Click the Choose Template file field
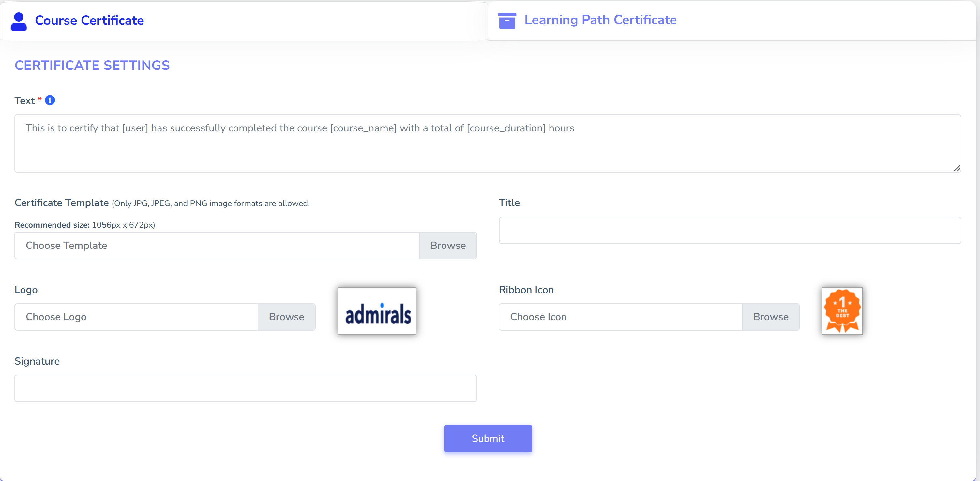 217,246
